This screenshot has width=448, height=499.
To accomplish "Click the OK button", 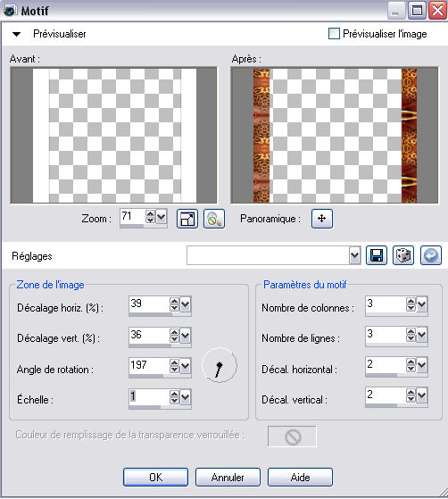I will click(155, 477).
